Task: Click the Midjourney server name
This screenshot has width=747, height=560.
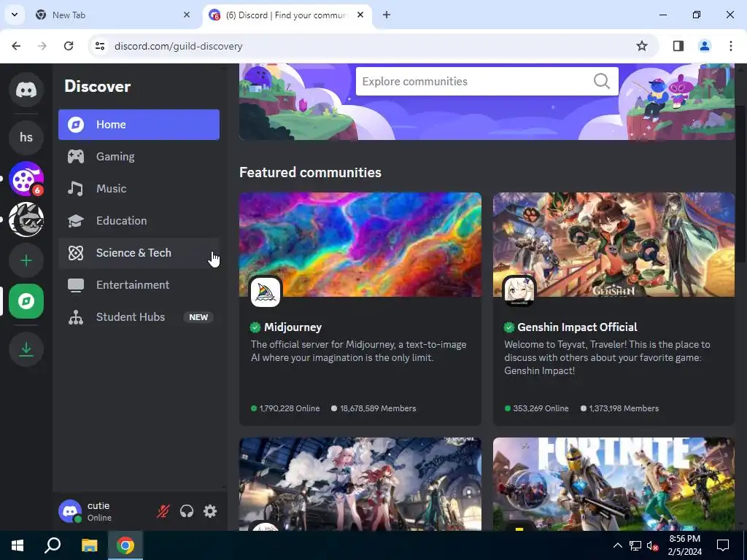Action: click(x=293, y=327)
